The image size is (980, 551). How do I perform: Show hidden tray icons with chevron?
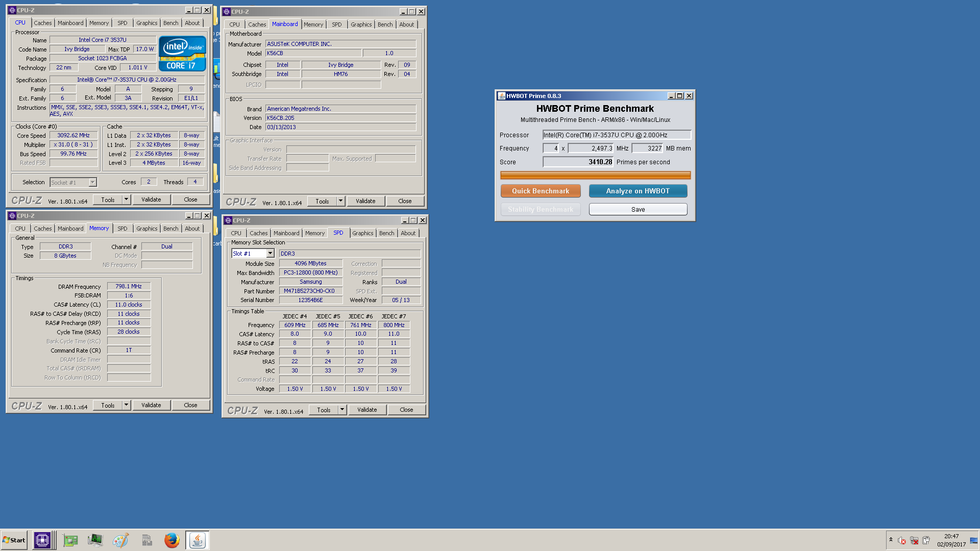pyautogui.click(x=891, y=540)
